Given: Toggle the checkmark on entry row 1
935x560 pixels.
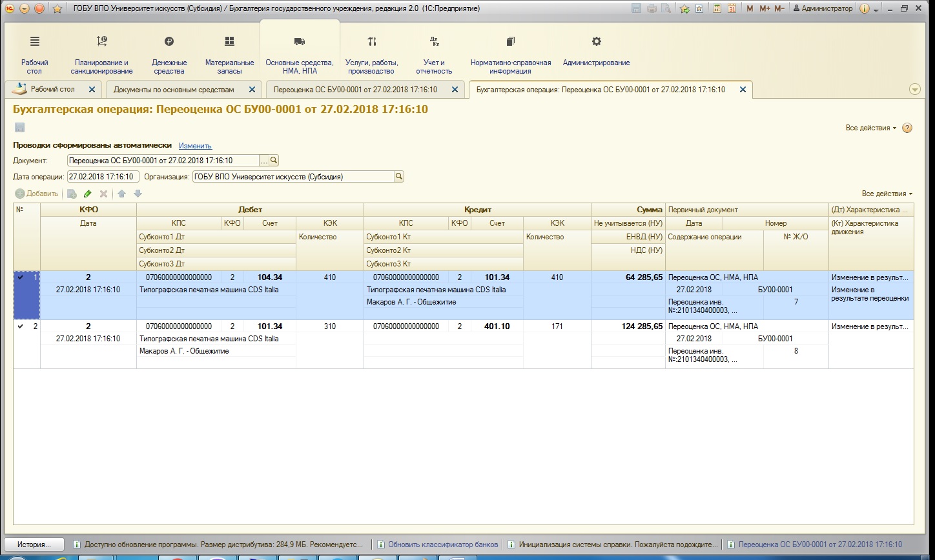Looking at the screenshot, I should tap(21, 277).
